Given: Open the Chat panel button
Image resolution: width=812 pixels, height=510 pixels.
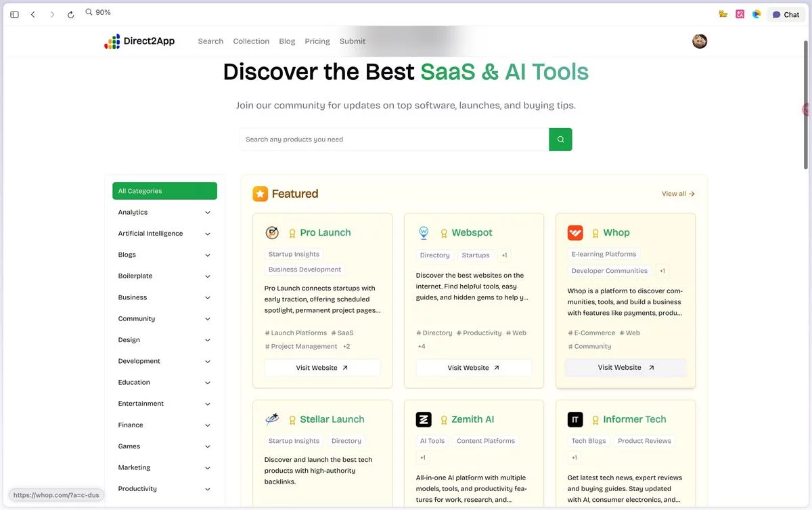Looking at the screenshot, I should [786, 14].
